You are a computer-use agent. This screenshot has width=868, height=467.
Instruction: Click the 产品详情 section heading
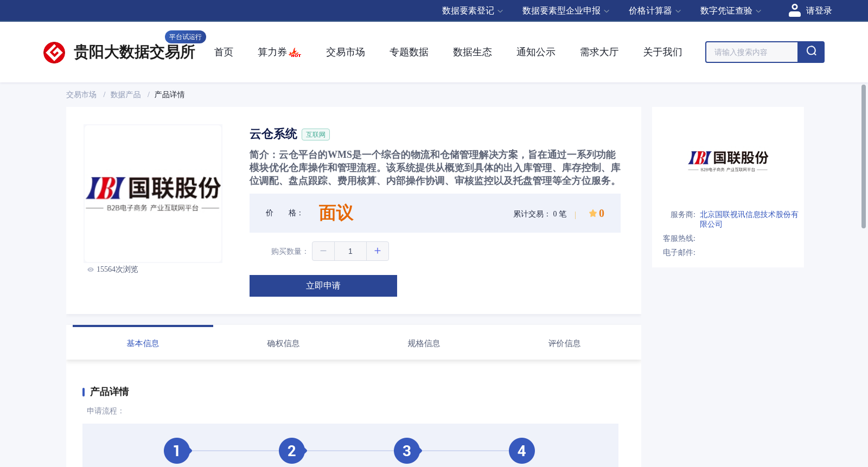pos(110,392)
